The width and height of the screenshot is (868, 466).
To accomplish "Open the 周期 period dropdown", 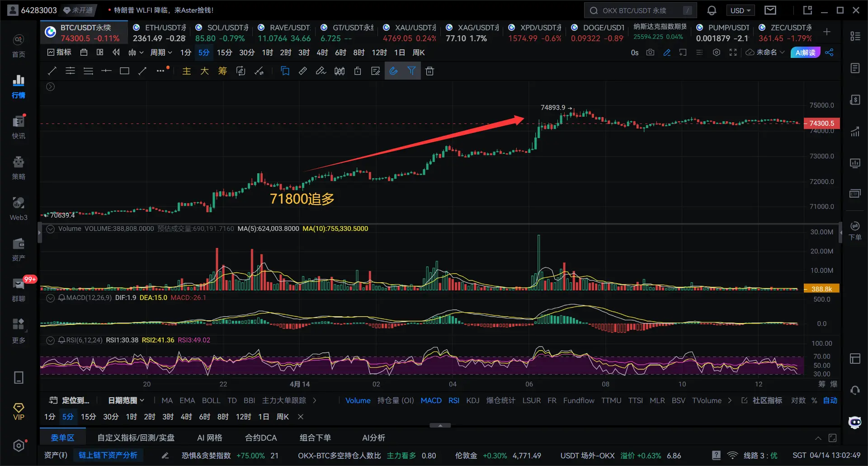I will (x=161, y=52).
